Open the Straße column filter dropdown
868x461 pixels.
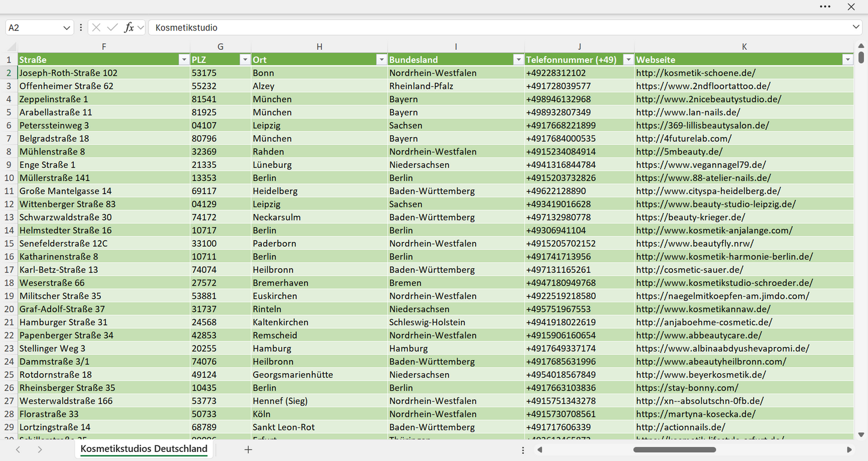184,60
